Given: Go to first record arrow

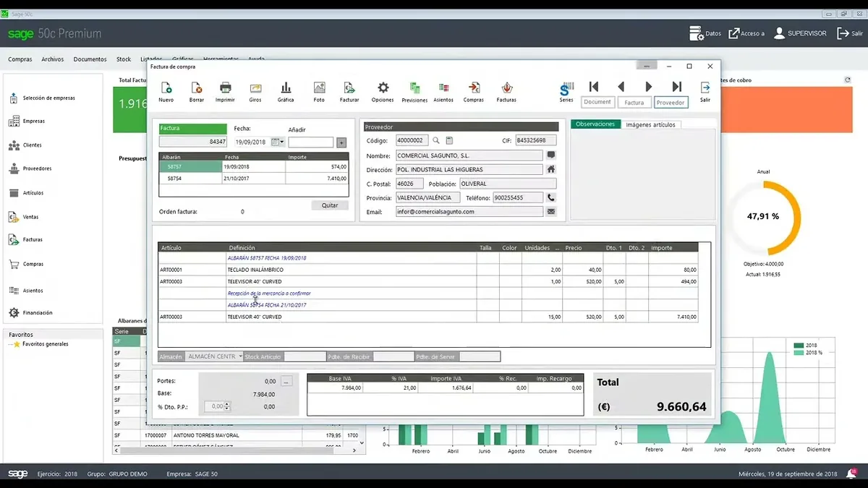Looking at the screenshot, I should click(x=594, y=87).
